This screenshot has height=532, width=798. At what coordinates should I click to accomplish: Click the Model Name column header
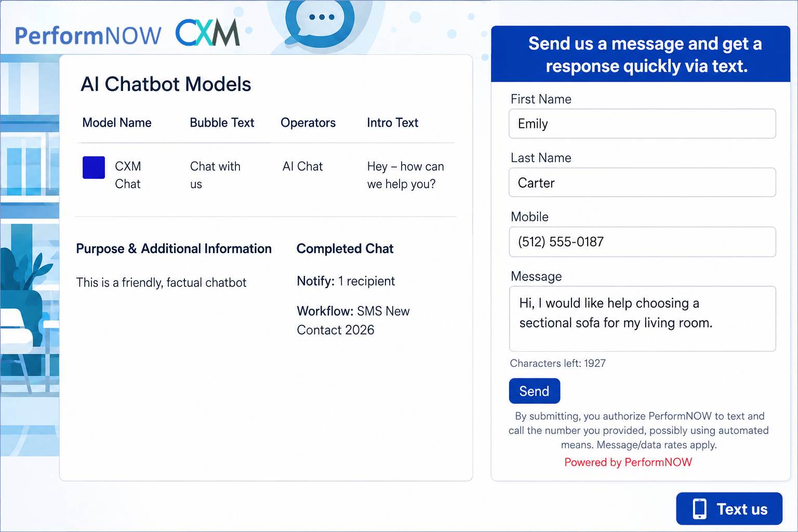tap(117, 123)
